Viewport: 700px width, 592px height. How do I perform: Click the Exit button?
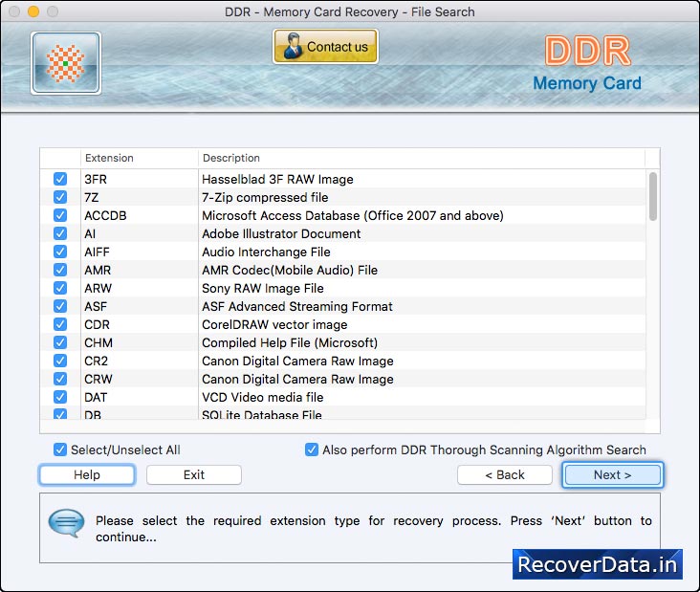coord(194,474)
